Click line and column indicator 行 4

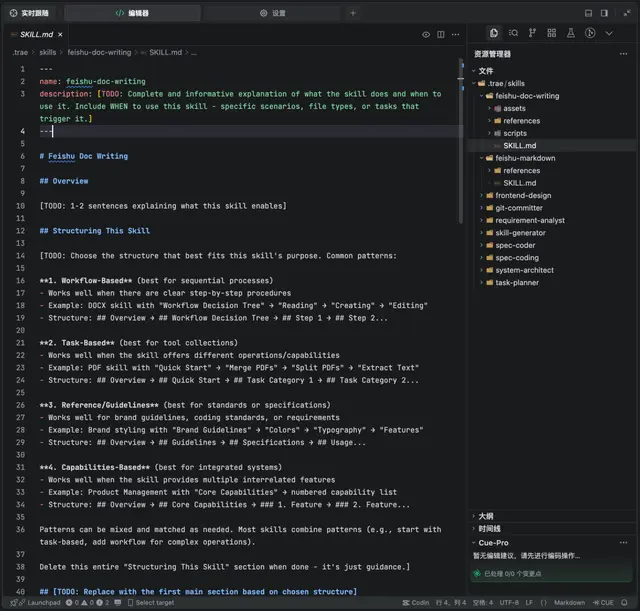coord(451,603)
